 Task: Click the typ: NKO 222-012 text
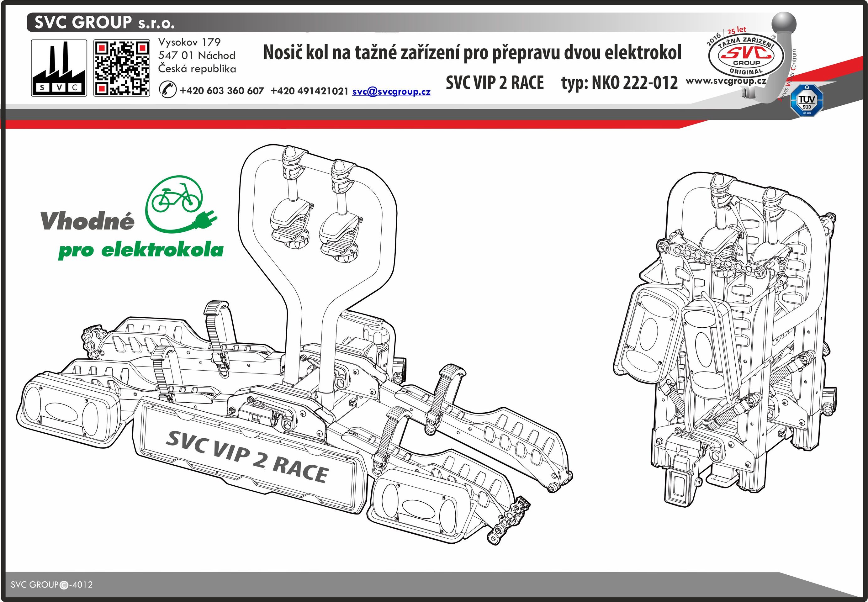click(619, 83)
